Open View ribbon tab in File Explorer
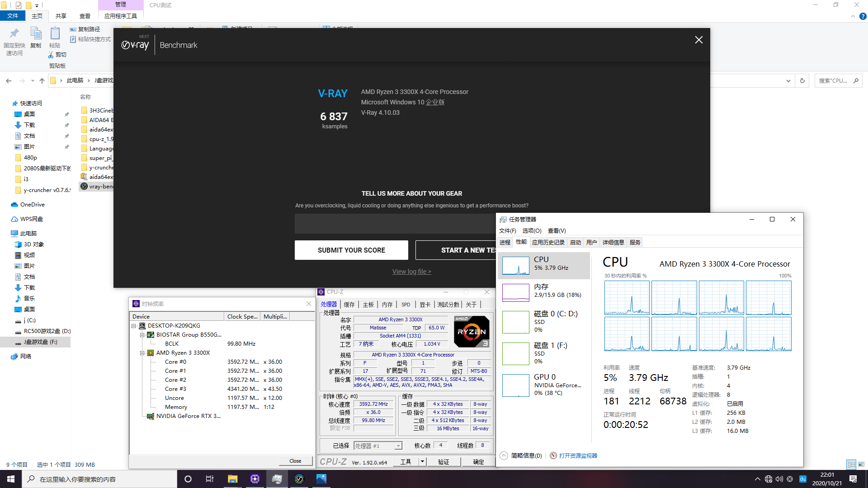The image size is (868, 488). 85,16
